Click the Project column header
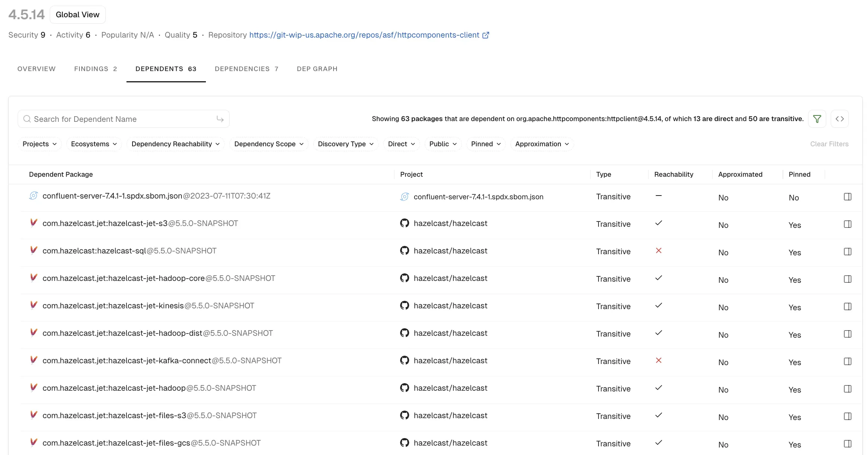868x455 pixels. [x=411, y=174]
